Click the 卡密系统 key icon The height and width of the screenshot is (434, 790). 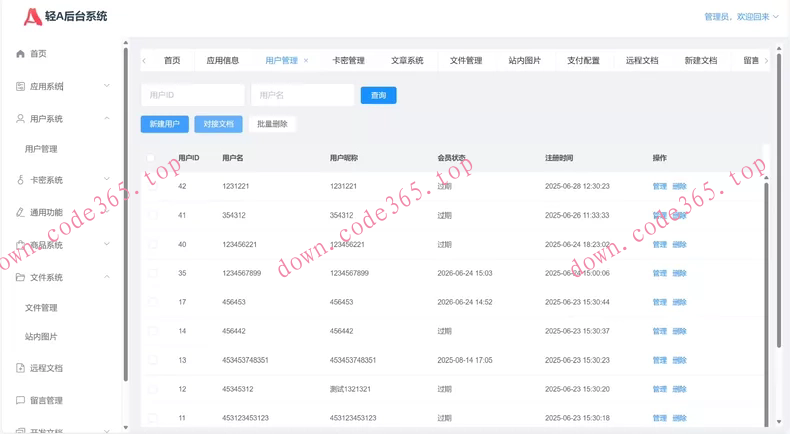tap(20, 179)
